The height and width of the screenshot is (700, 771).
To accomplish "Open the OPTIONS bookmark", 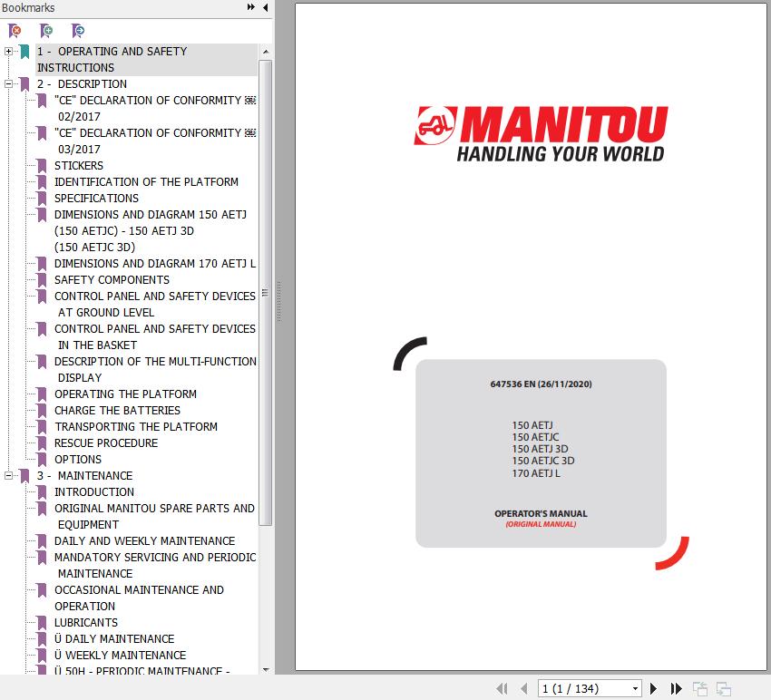I will tap(78, 460).
